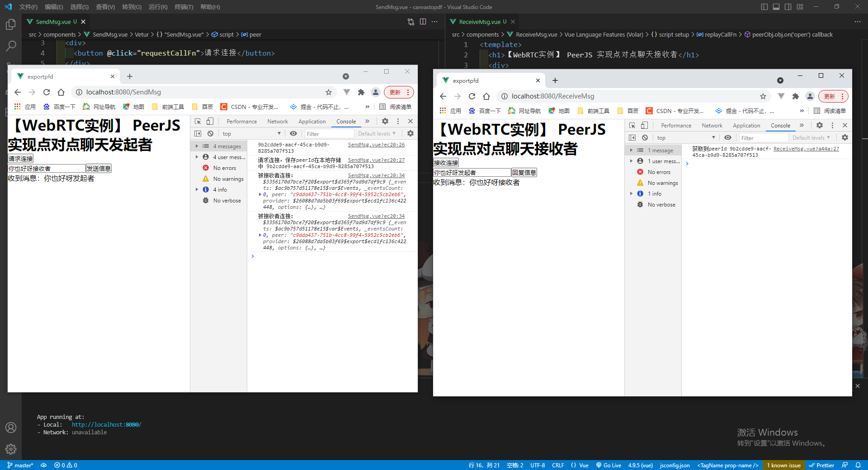Open the VS Code Search sidebar icon
This screenshot has height=470, width=868.
(x=11, y=46)
